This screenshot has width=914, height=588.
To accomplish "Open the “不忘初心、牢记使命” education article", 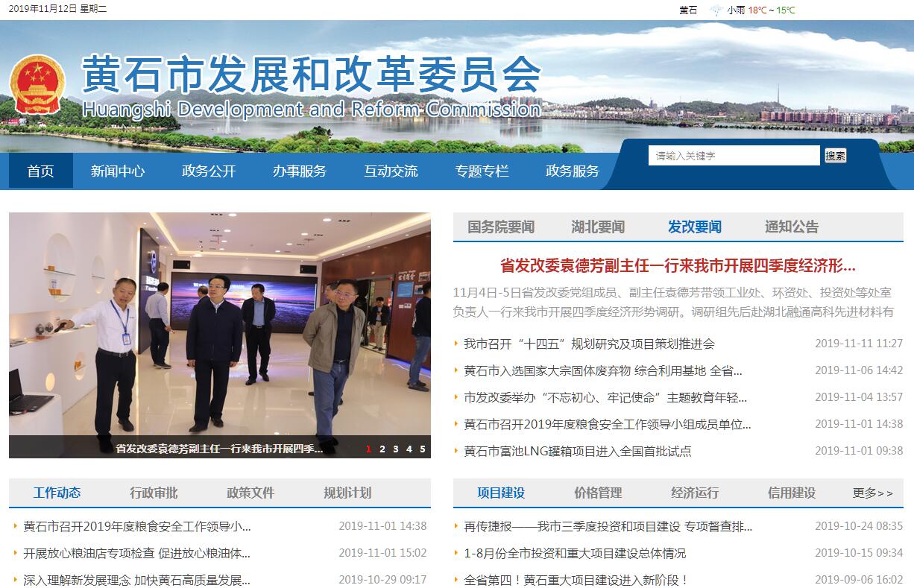I will tap(605, 397).
